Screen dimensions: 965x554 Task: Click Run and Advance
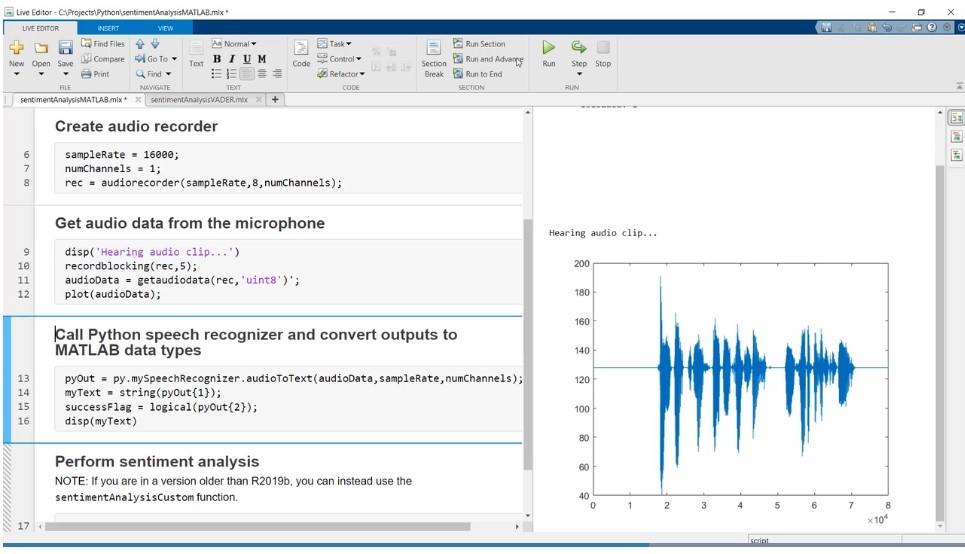(x=487, y=58)
